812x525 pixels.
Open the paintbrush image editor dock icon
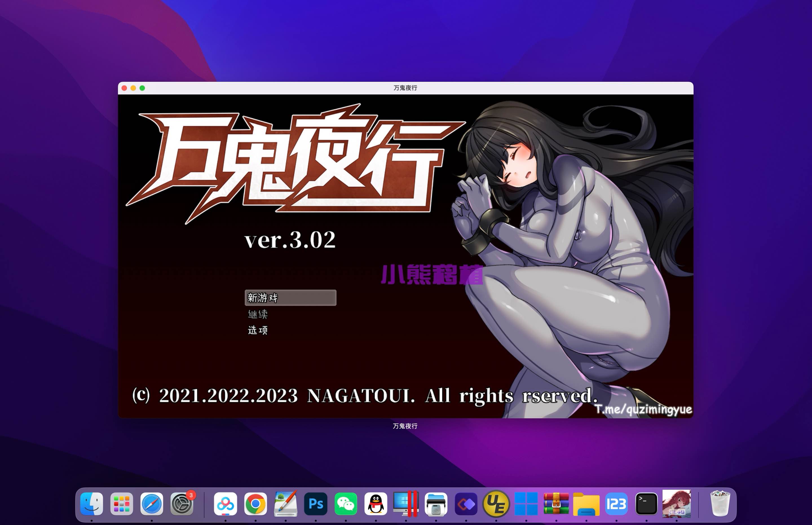(x=286, y=504)
